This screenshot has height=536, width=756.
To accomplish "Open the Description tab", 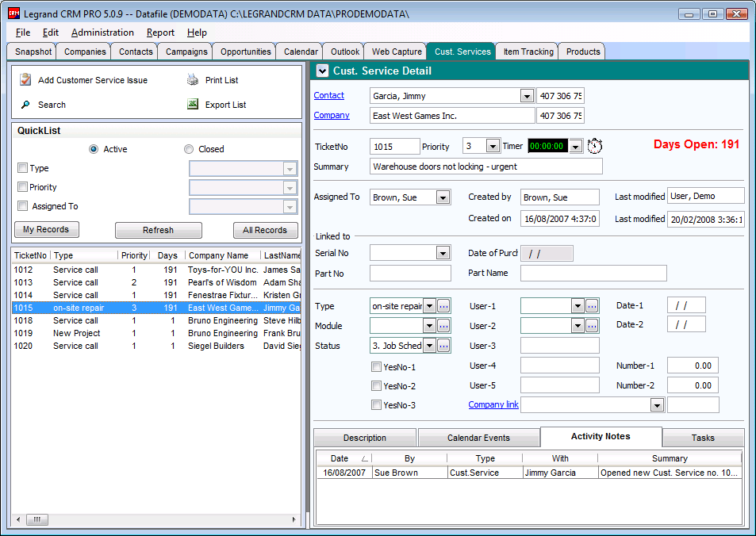I will click(x=364, y=438).
